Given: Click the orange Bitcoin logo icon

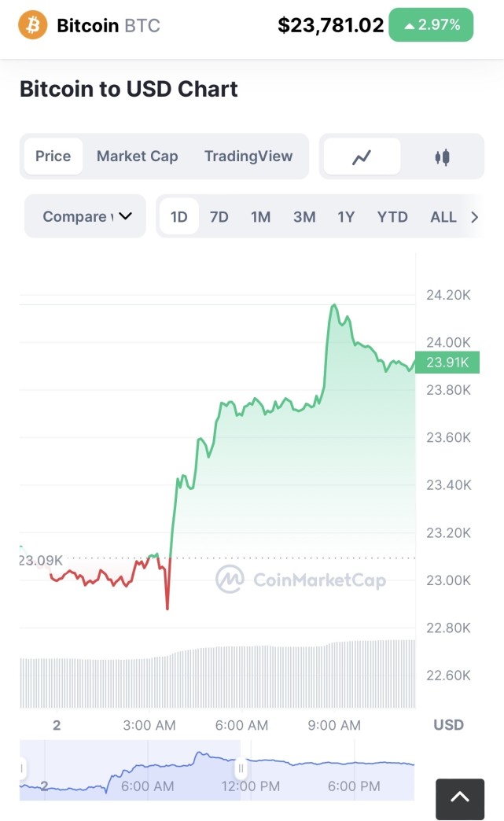Looking at the screenshot, I should [x=33, y=25].
